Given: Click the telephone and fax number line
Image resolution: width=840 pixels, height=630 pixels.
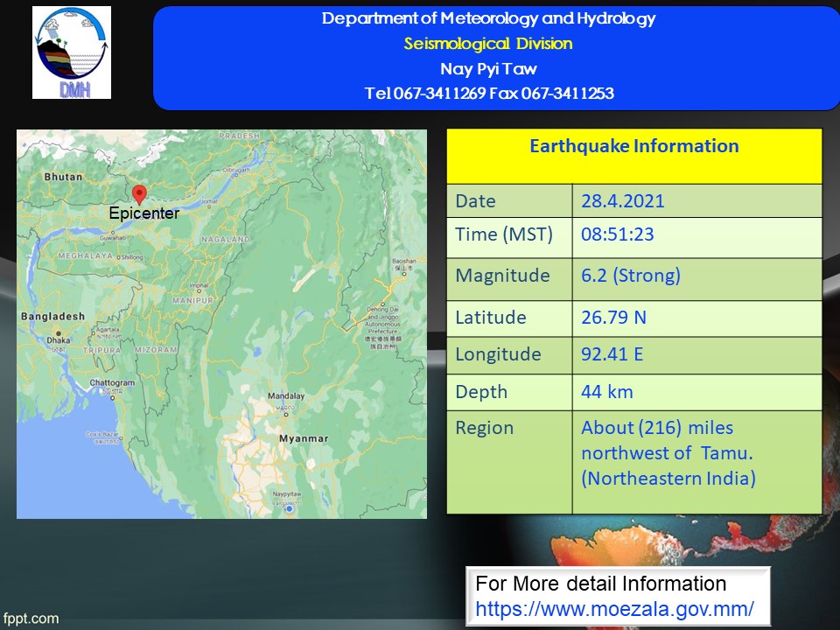Looking at the screenshot, I should click(489, 94).
